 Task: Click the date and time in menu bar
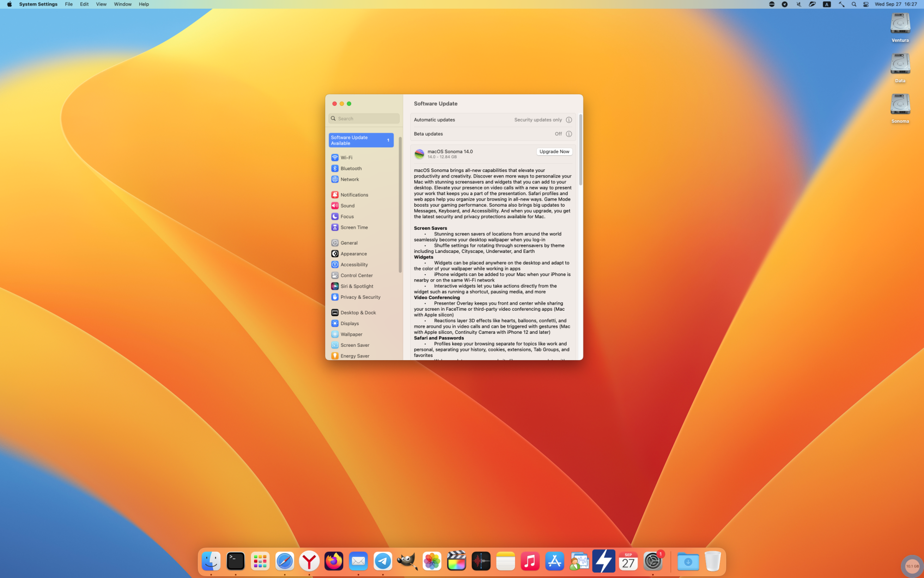tap(895, 4)
